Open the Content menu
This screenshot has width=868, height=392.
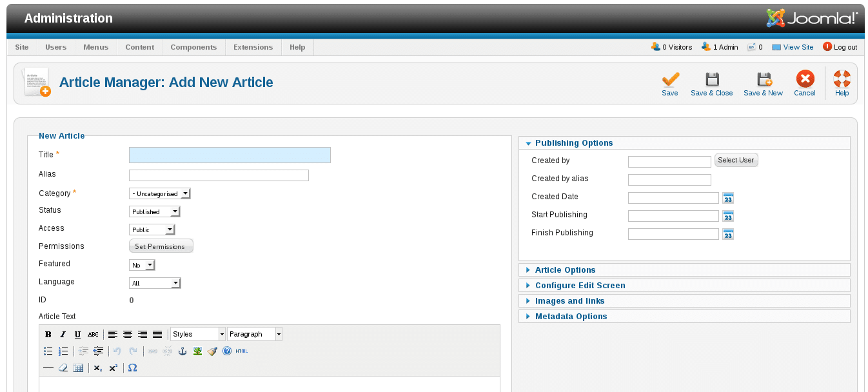[140, 47]
